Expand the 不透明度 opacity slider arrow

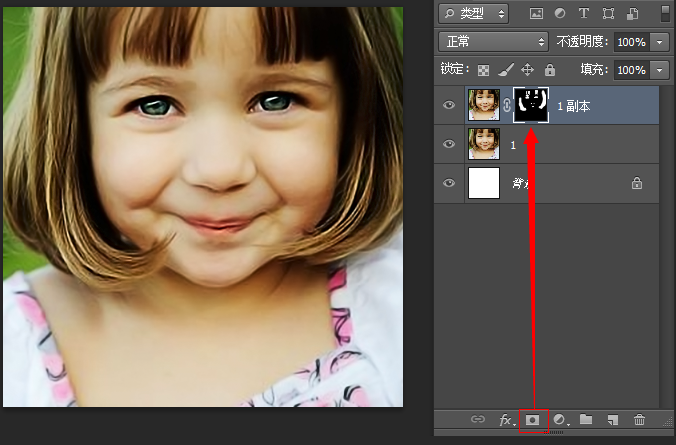point(660,42)
